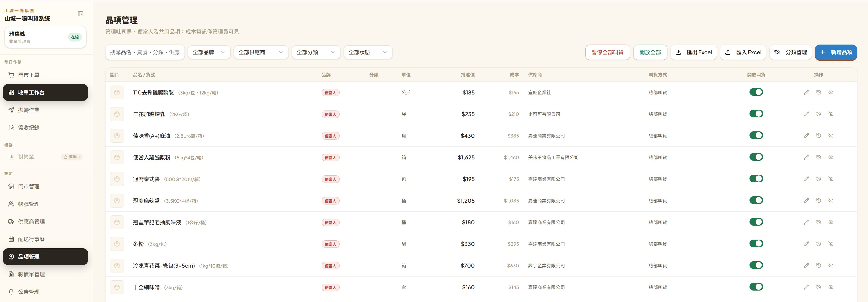This screenshot has width=868, height=302.
Task: Edit the 冠廚麻辣醬 item
Action: 806,201
